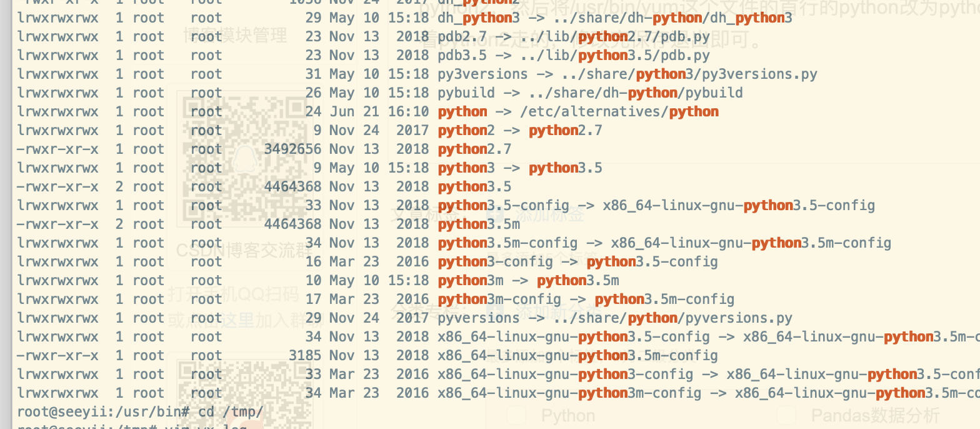Click the python3m-config symlink name

coord(499,299)
